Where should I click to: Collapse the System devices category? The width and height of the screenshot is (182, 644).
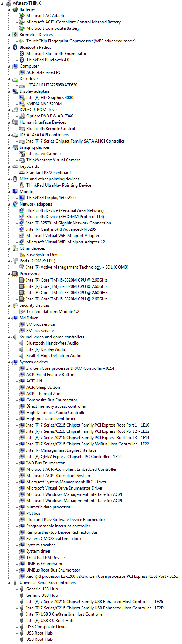9,362
